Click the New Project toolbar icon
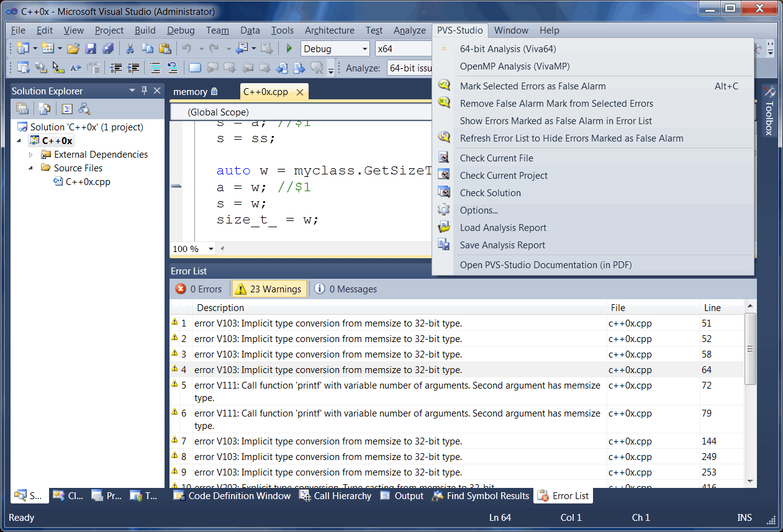783x532 pixels. pyautogui.click(x=24, y=48)
